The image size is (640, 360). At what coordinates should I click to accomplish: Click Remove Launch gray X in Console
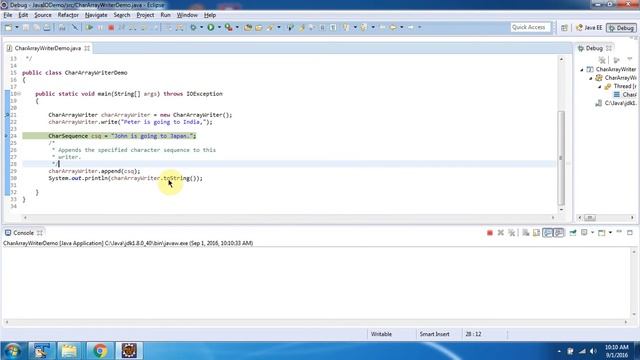point(500,233)
